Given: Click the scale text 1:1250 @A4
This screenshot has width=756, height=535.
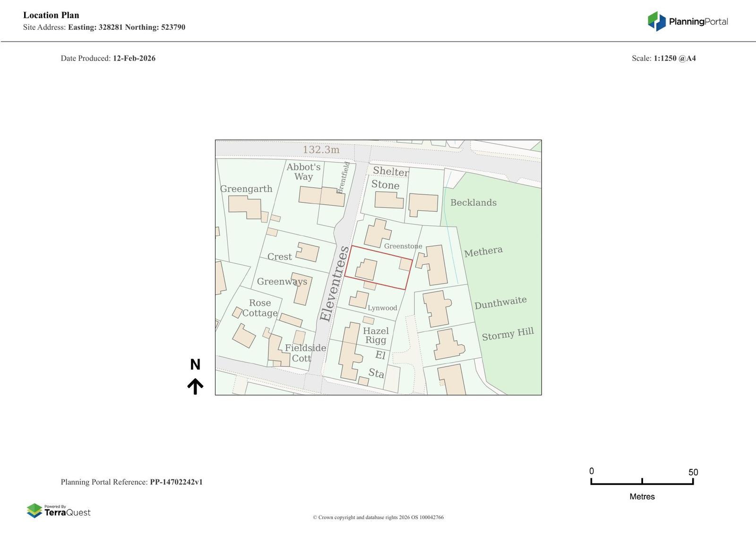Looking at the screenshot, I should [x=674, y=58].
